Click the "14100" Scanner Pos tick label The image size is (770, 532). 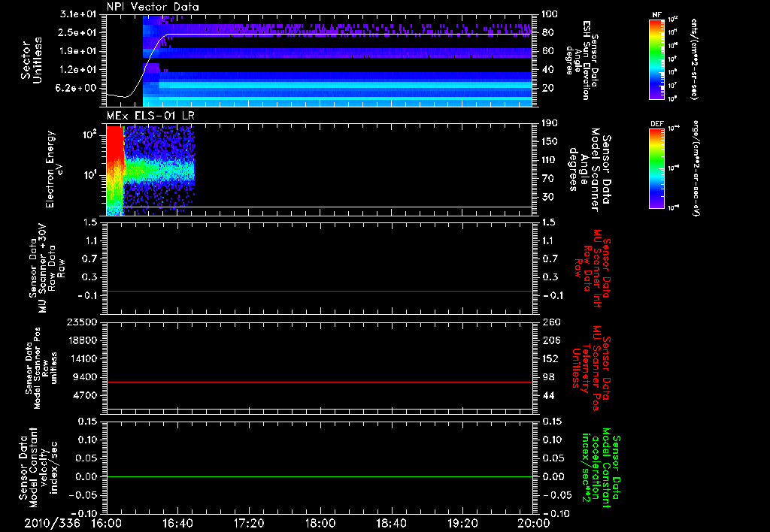83,358
